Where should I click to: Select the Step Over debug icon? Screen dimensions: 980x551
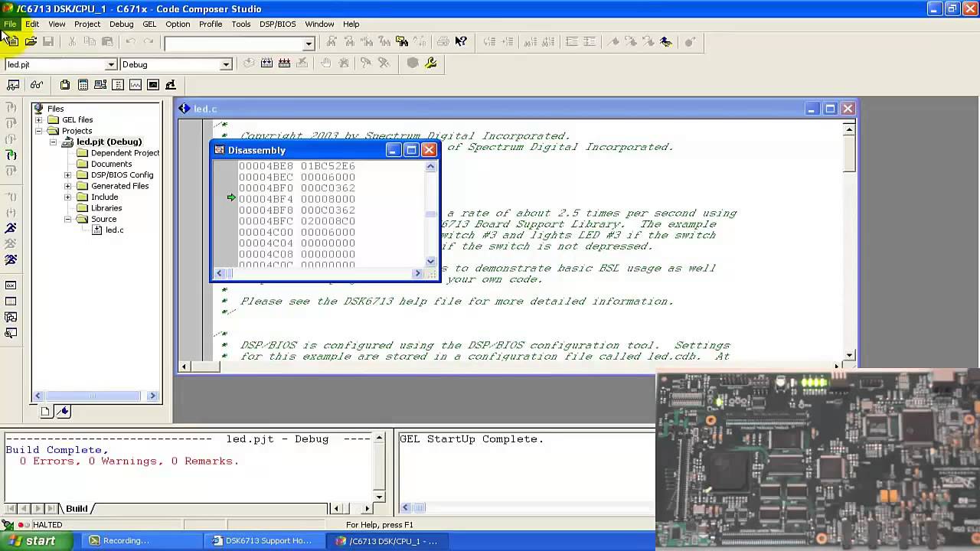pyautogui.click(x=11, y=124)
